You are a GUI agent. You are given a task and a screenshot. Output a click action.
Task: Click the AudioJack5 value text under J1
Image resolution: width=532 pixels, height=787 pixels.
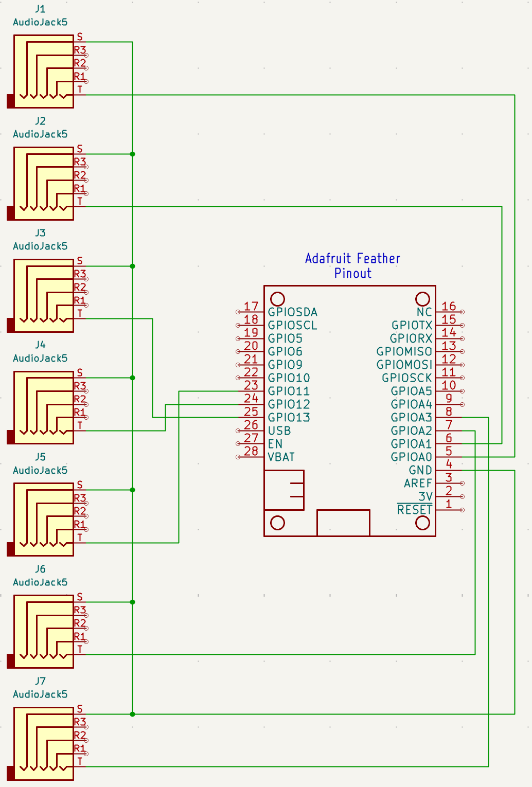coord(40,22)
